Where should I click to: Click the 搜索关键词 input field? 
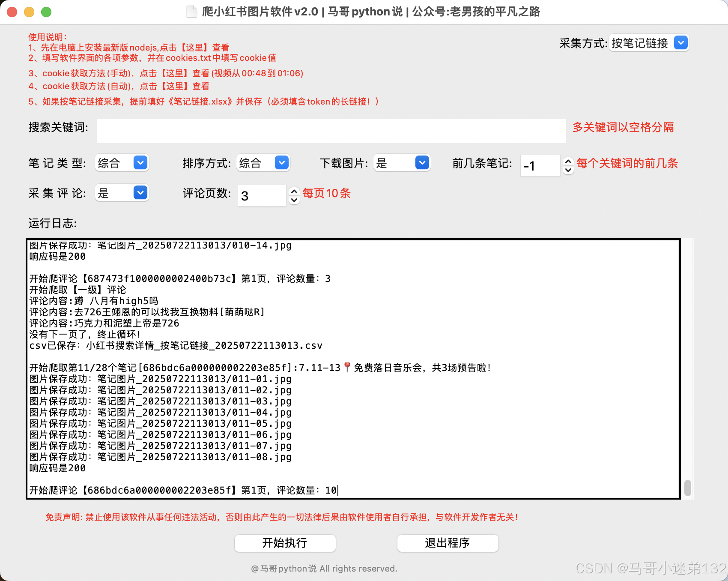tap(331, 131)
